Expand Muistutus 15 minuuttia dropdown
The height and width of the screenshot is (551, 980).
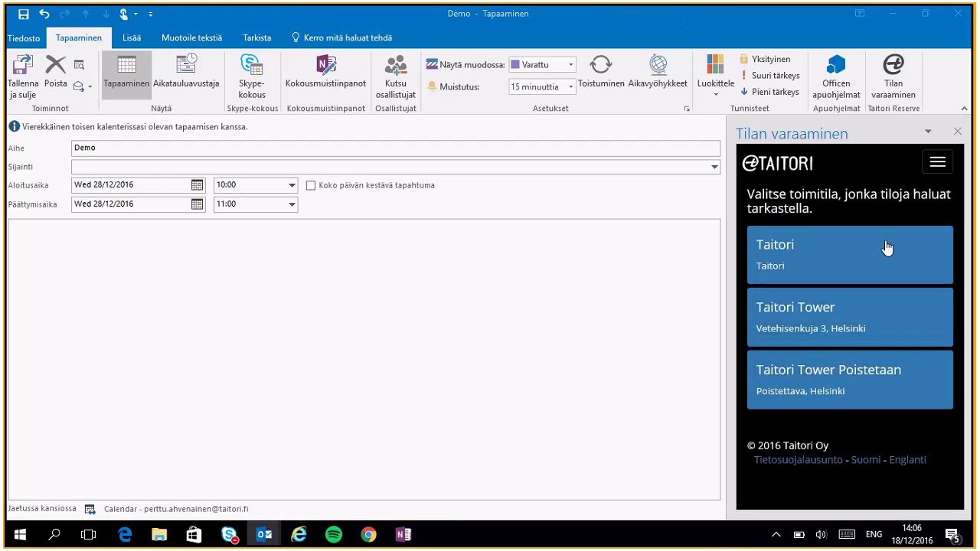(570, 87)
